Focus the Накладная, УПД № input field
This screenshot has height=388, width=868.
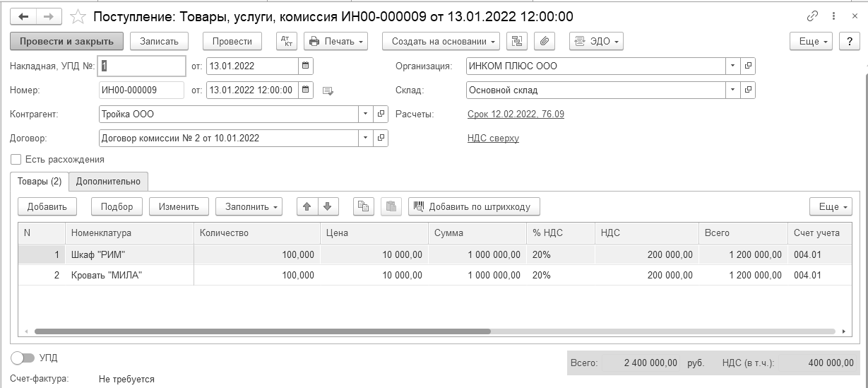[142, 66]
